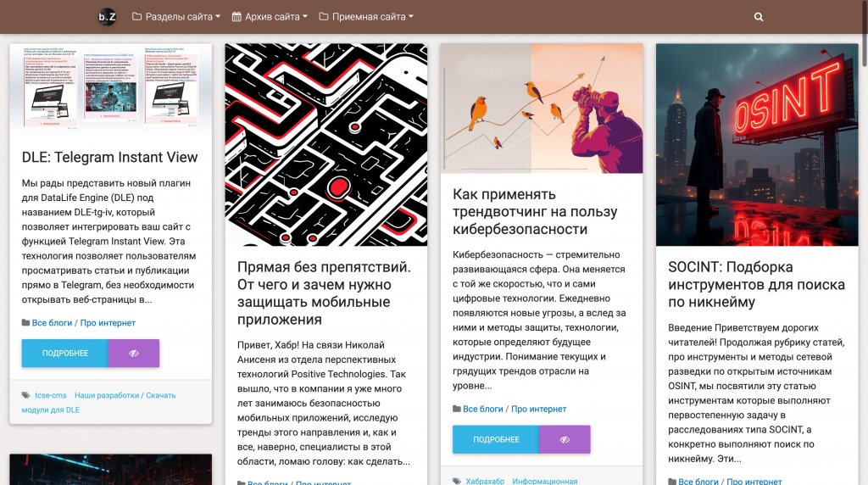Viewport: 868px width, 485px height.
Task: Open Про интернет link in SOCINT card
Action: click(x=754, y=482)
